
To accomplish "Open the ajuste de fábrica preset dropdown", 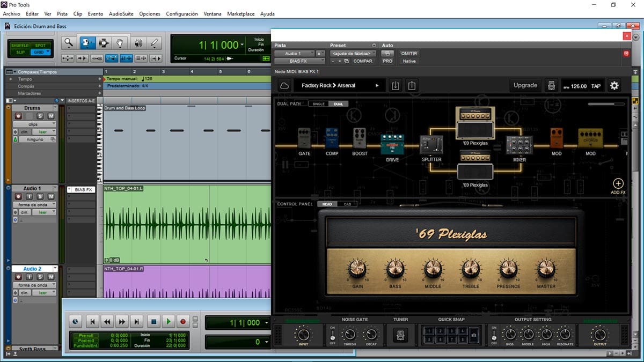I will 353,54.
